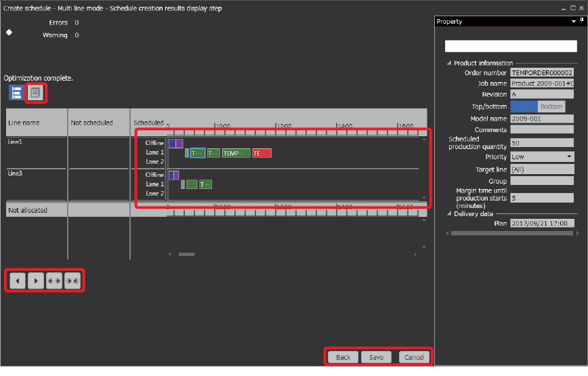
Task: Select the purple Offline block in Line1
Action: pos(180,143)
